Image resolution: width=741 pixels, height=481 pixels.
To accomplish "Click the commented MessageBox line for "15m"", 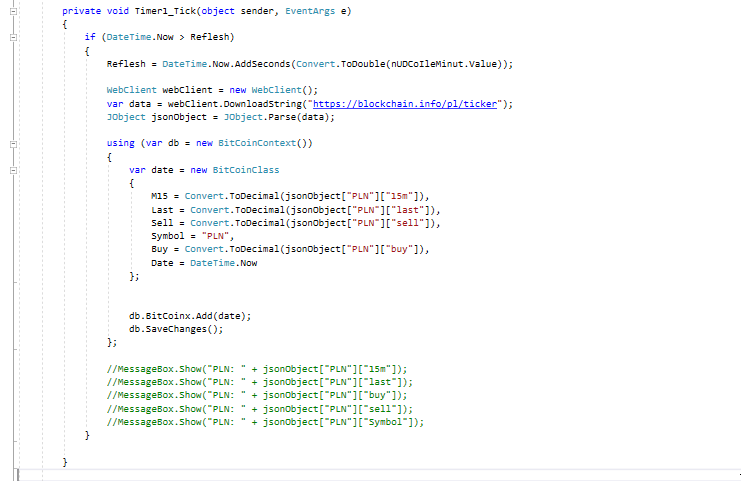I will (257, 369).
